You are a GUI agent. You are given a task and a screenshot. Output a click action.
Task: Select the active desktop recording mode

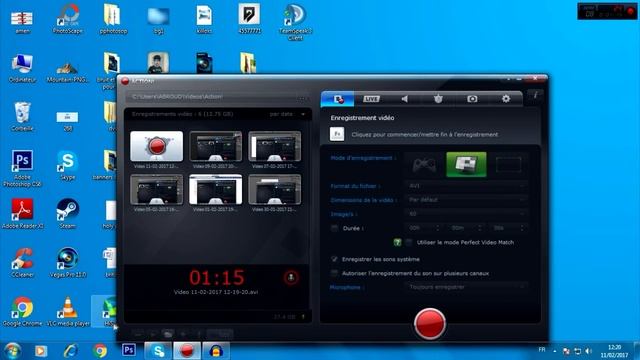[x=466, y=164]
